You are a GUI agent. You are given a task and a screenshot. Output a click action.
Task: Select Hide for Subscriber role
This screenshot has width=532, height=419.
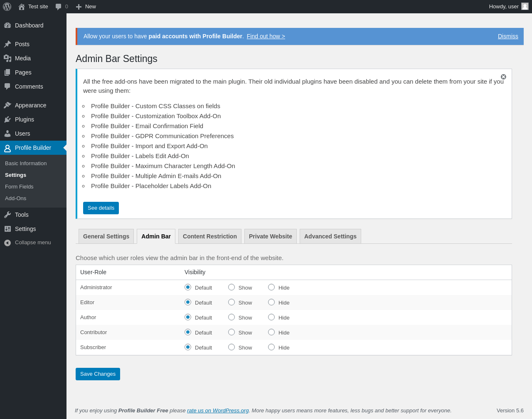pos(271,347)
